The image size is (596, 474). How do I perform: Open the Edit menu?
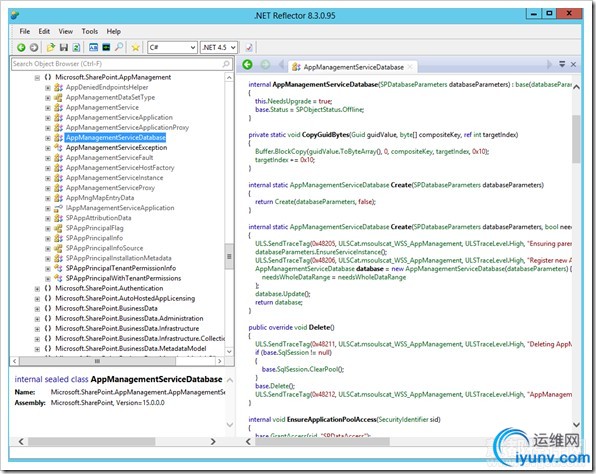pyautogui.click(x=44, y=32)
